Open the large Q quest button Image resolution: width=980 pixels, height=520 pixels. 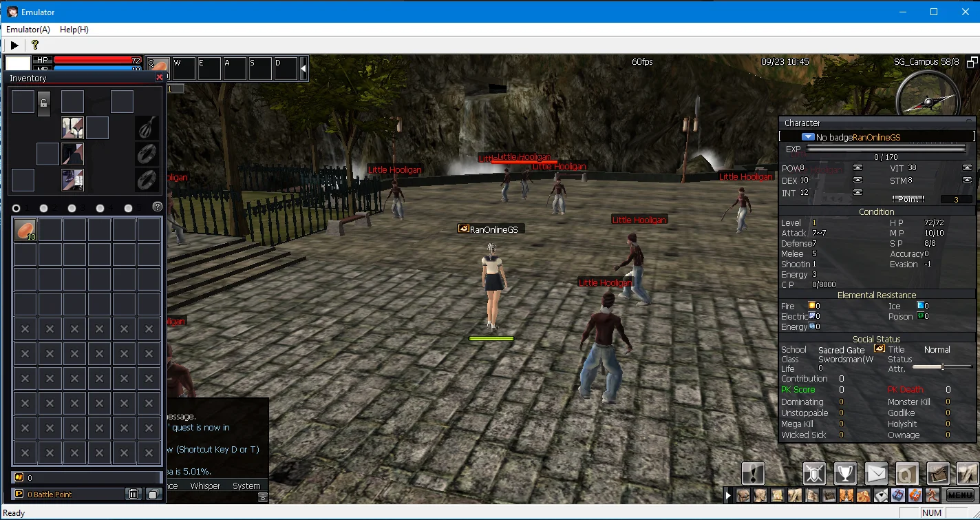907,473
